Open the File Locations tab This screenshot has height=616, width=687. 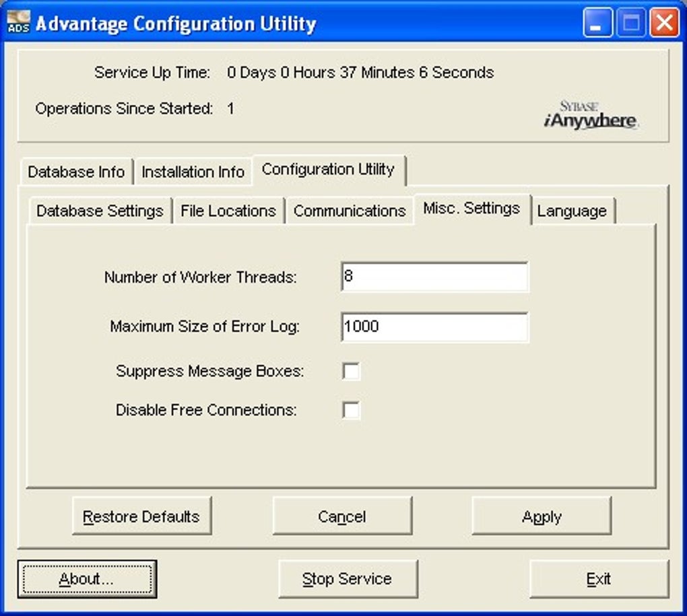click(x=228, y=211)
